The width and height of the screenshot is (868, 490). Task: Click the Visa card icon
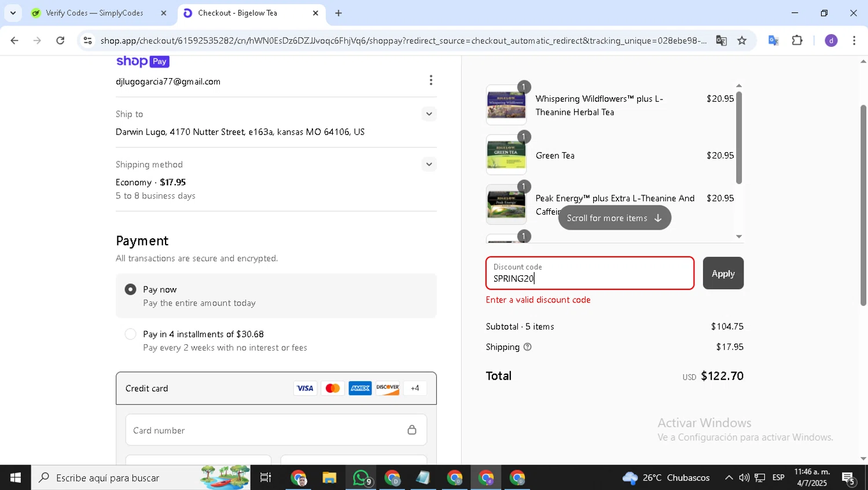tap(305, 388)
